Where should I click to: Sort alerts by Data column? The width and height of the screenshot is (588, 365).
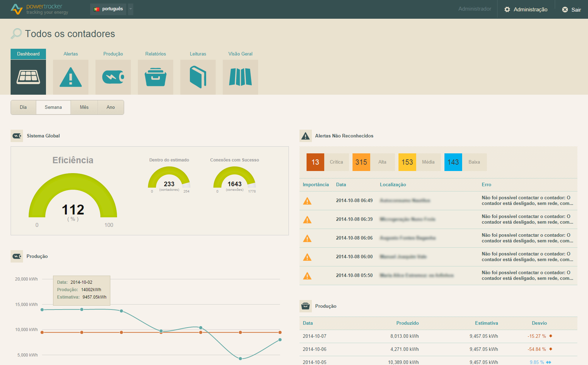point(341,184)
